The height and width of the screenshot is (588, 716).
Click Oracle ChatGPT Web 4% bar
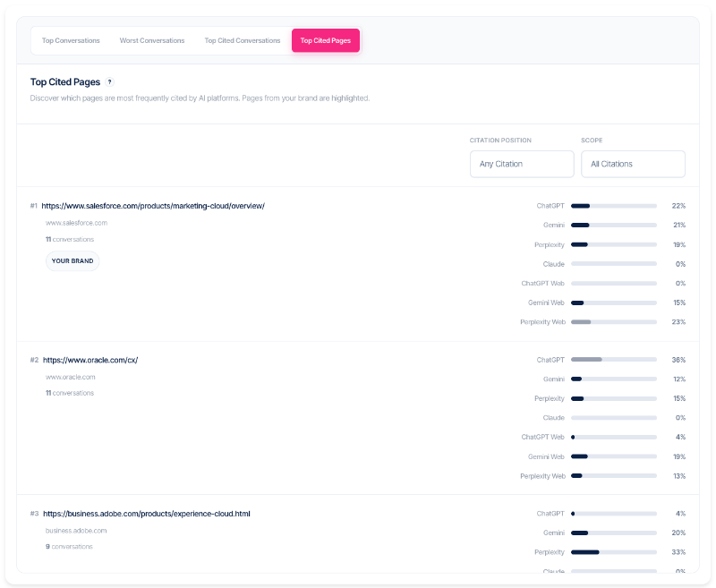click(614, 437)
